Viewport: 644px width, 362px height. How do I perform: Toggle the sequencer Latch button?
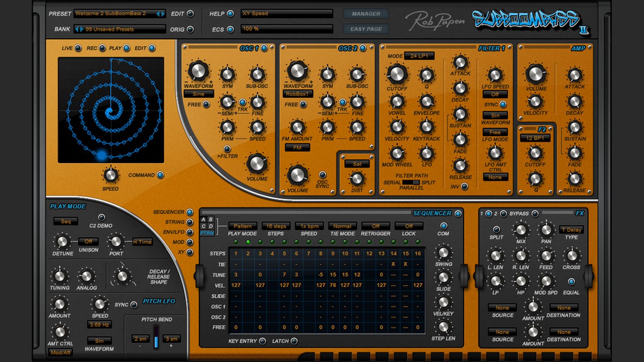294,341
